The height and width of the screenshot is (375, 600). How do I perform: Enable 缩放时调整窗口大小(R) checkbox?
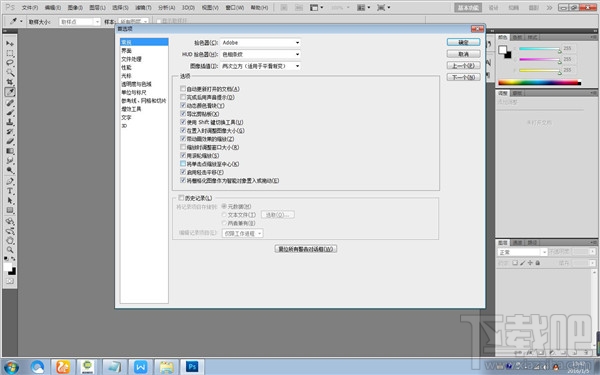click(x=183, y=147)
